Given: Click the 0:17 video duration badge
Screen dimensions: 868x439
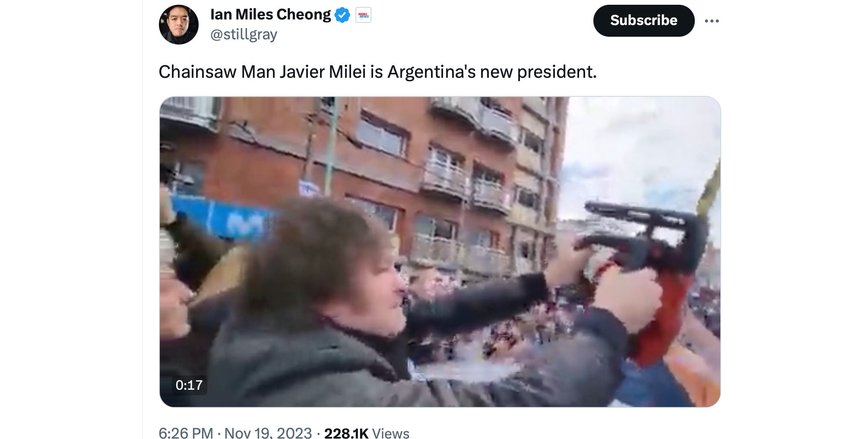Looking at the screenshot, I should (x=189, y=385).
